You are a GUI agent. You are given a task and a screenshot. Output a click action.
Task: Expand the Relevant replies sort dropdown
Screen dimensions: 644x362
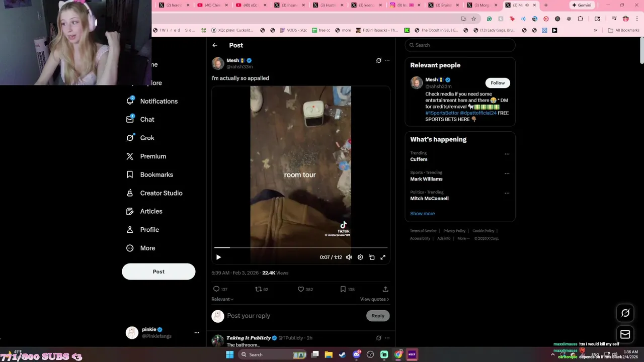222,299
